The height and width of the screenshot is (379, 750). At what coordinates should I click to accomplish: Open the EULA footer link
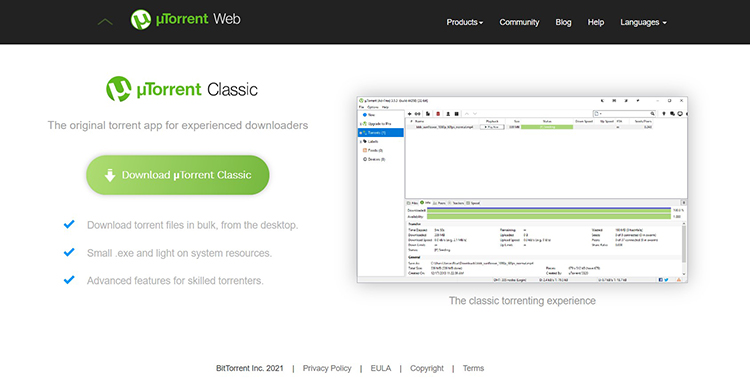coord(380,368)
